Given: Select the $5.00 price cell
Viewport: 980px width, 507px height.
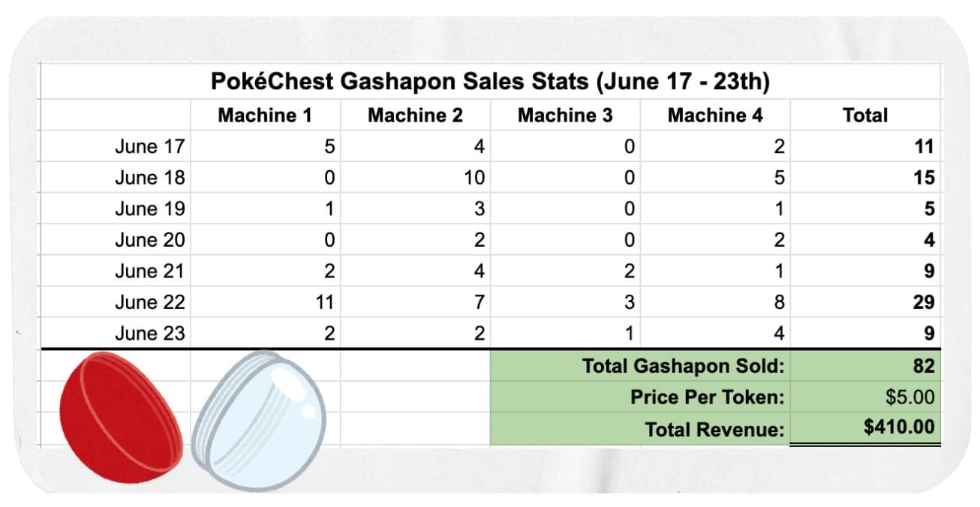Looking at the screenshot, I should pyautogui.click(x=865, y=397).
